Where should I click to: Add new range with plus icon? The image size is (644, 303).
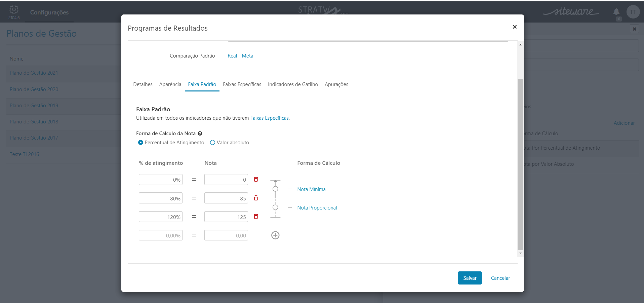click(275, 235)
